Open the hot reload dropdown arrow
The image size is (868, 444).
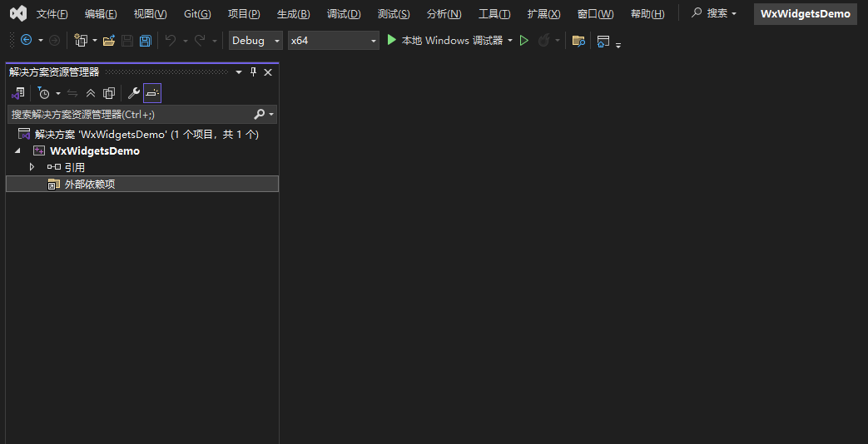pyautogui.click(x=558, y=41)
